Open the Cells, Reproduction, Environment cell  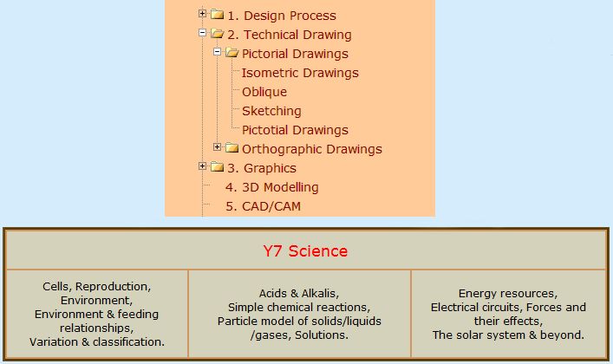pos(97,314)
